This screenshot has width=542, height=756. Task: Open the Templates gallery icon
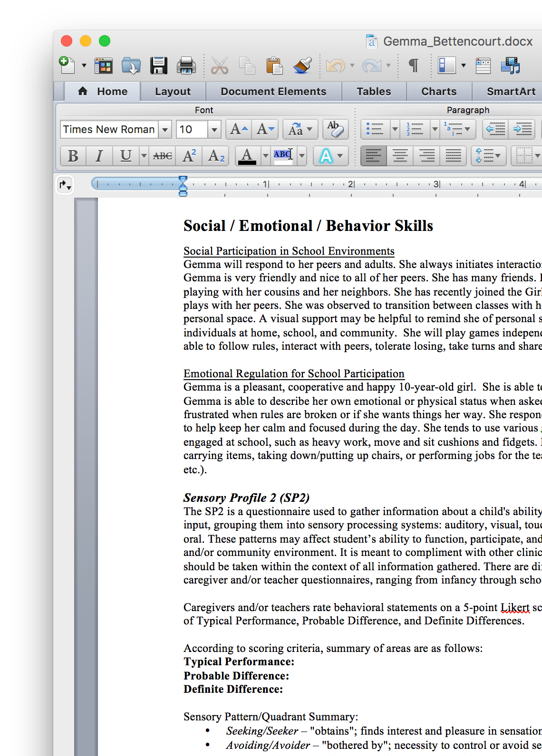pyautogui.click(x=103, y=66)
